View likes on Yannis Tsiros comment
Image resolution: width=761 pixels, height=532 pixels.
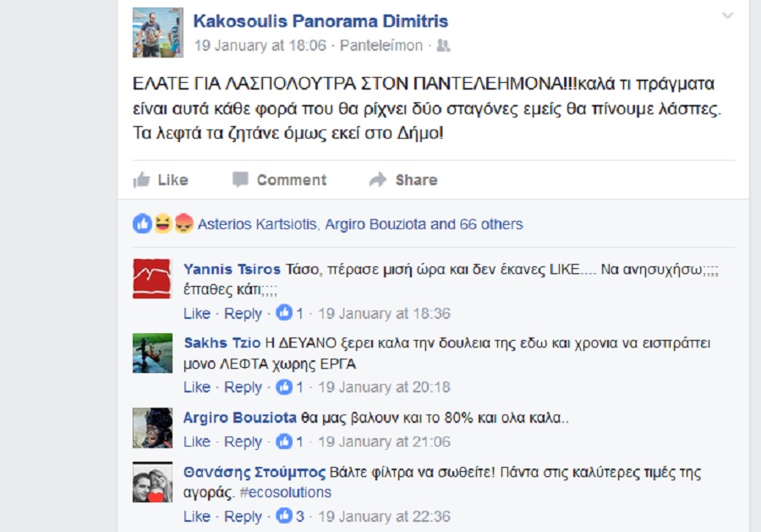289,313
